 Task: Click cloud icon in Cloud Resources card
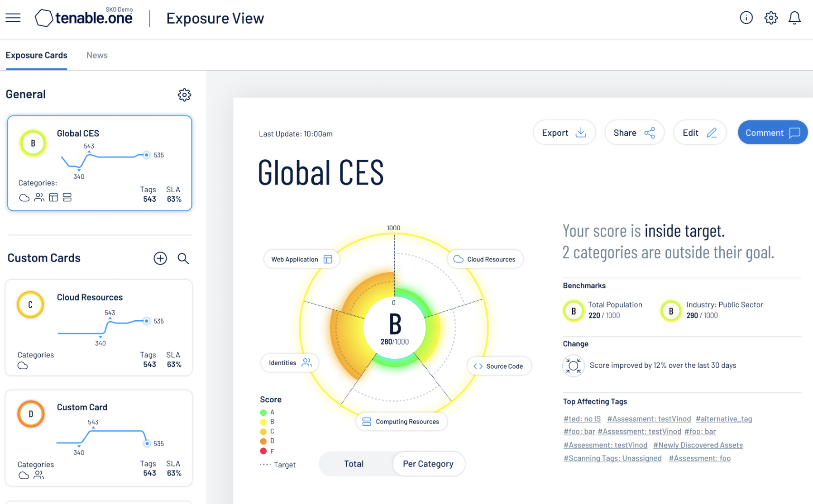(23, 366)
